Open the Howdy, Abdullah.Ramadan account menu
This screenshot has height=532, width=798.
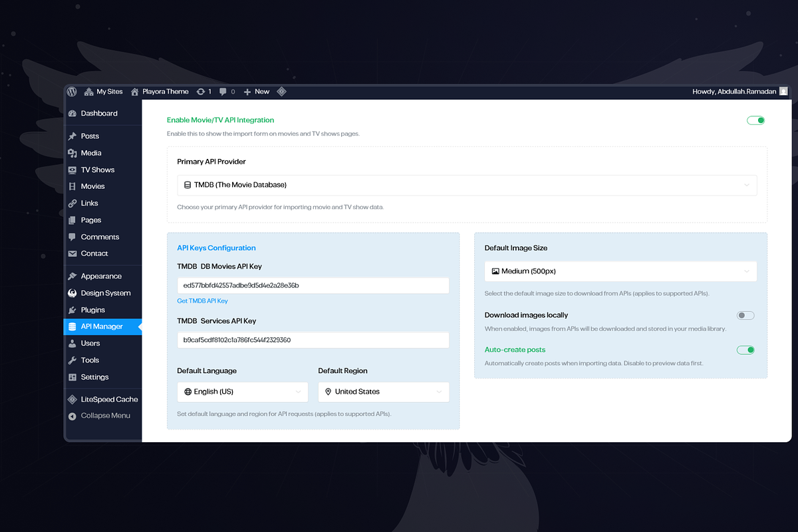(733, 92)
